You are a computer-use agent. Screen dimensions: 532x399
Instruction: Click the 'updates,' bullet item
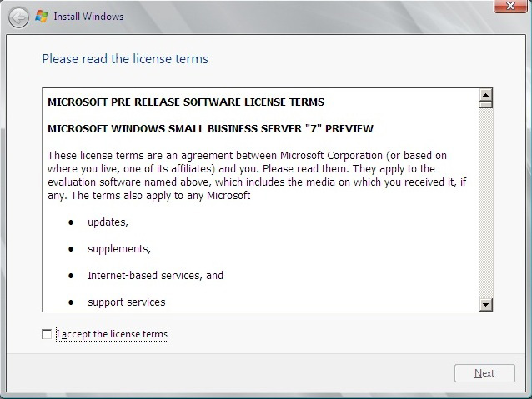pos(108,222)
